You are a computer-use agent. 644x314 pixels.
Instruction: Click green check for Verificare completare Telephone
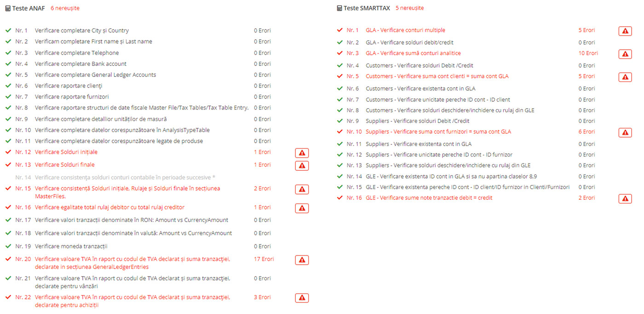point(8,52)
